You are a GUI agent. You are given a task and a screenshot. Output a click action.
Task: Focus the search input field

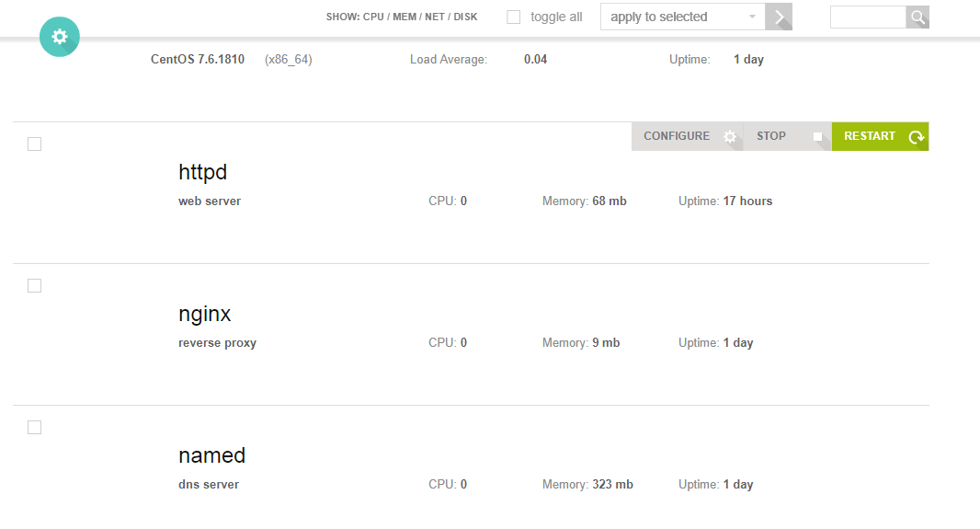click(867, 17)
